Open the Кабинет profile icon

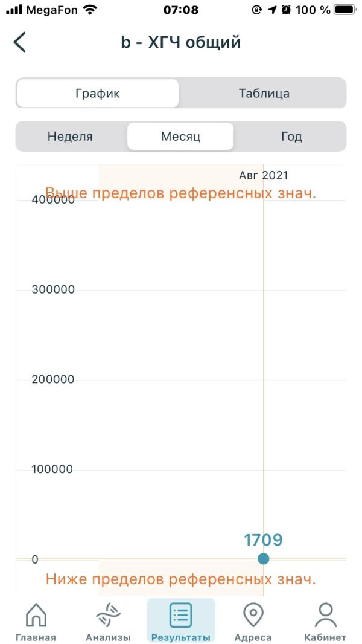click(325, 616)
